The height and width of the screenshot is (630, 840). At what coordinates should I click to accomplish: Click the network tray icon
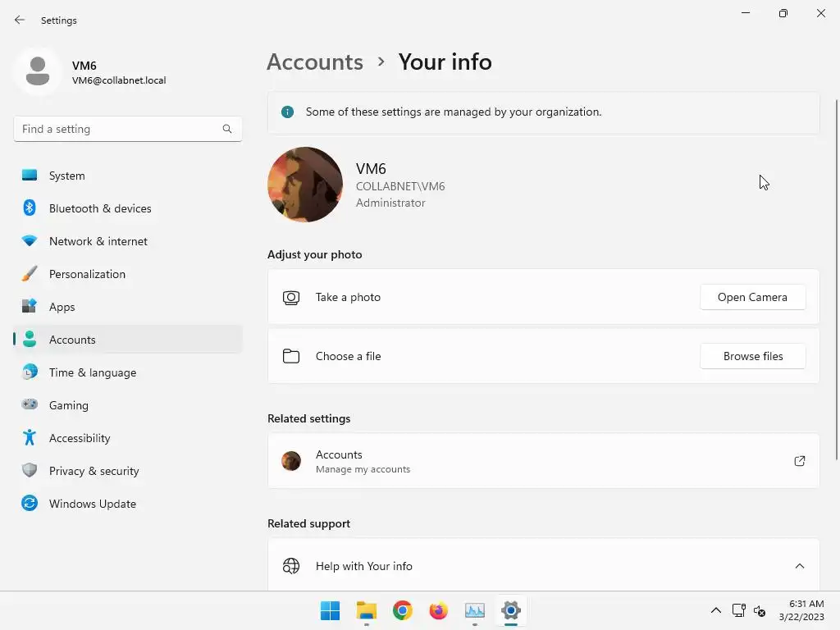[x=739, y=610]
